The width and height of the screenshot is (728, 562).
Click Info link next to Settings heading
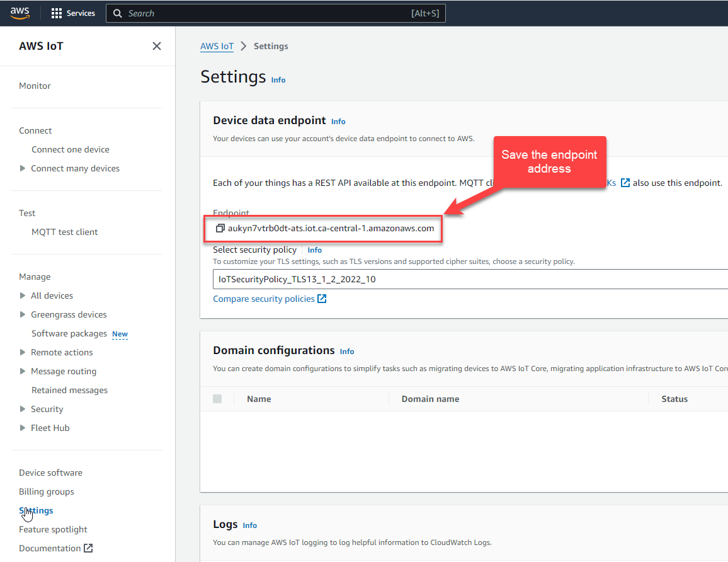[x=278, y=80]
